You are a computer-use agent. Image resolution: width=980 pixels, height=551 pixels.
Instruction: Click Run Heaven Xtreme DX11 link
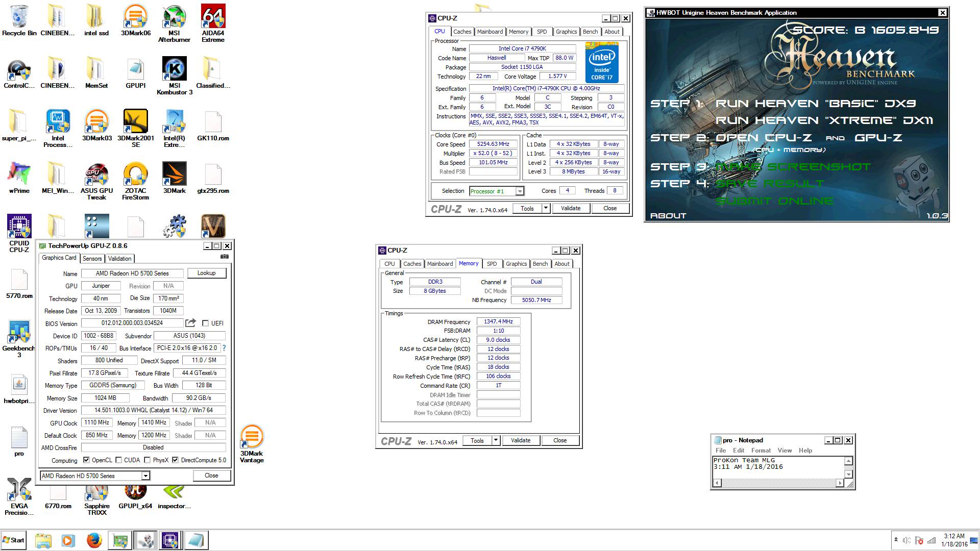pyautogui.click(x=824, y=120)
